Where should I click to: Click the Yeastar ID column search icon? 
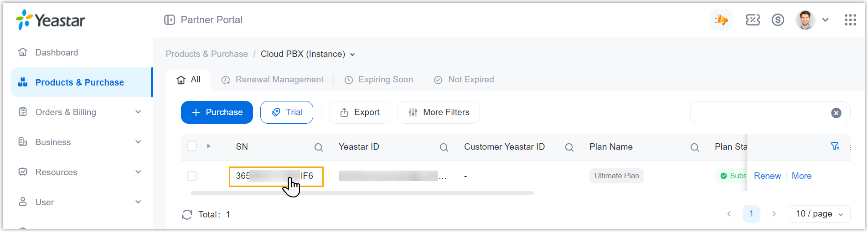pos(444,147)
